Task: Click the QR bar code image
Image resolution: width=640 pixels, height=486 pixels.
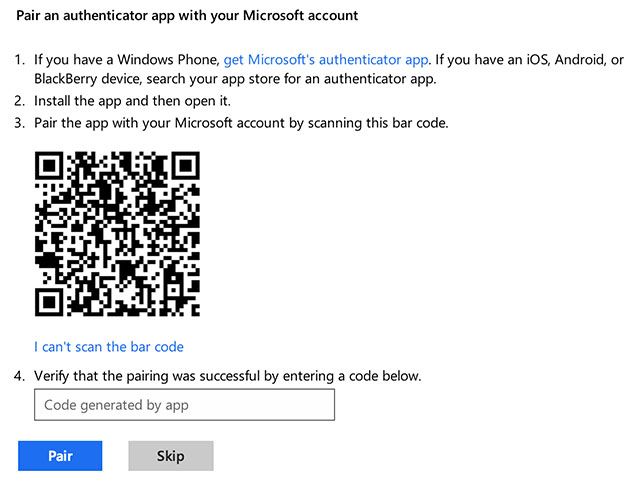Action: coord(118,235)
